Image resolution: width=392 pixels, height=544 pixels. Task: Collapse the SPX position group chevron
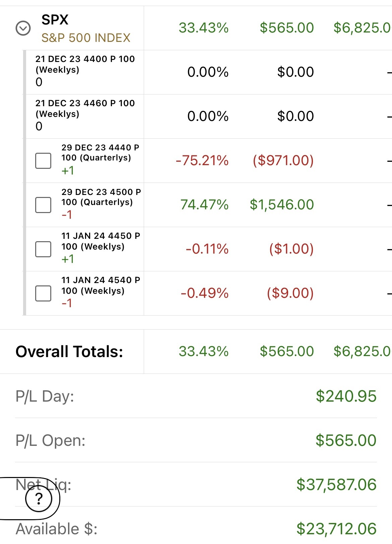23,28
